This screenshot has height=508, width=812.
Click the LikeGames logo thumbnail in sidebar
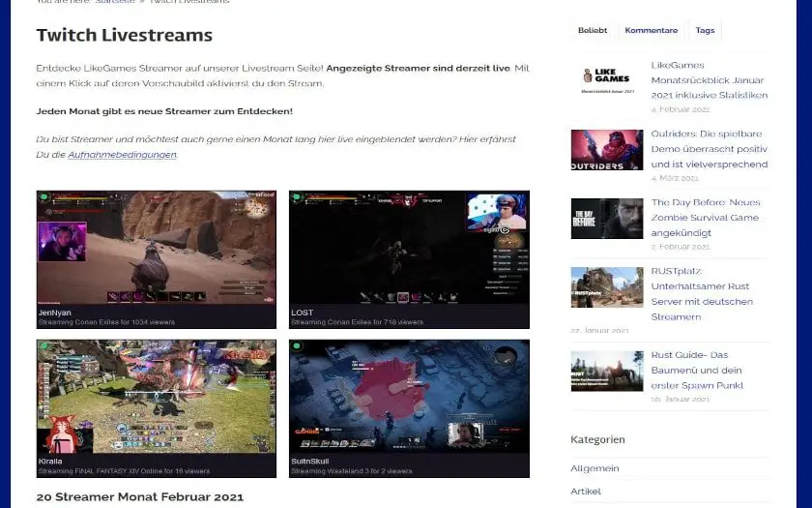(607, 81)
